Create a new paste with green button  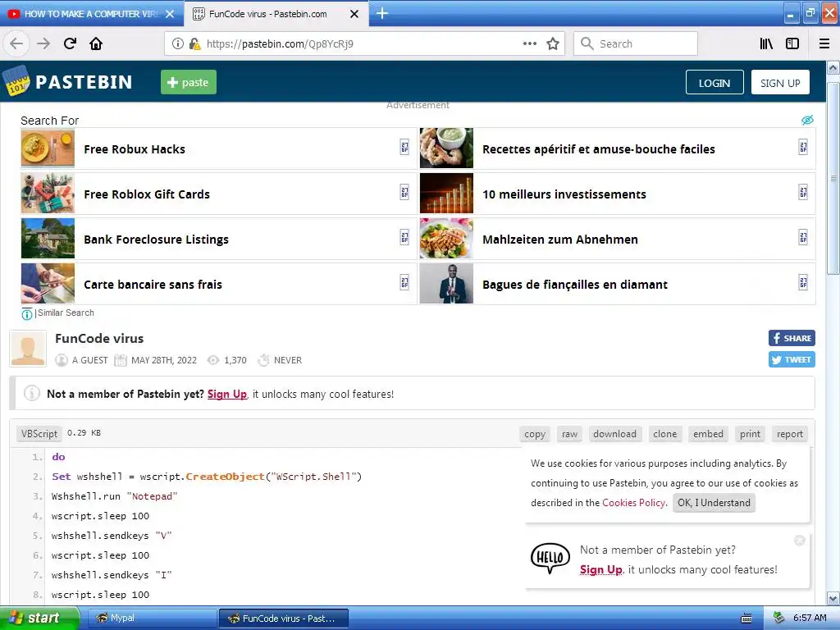(x=189, y=82)
